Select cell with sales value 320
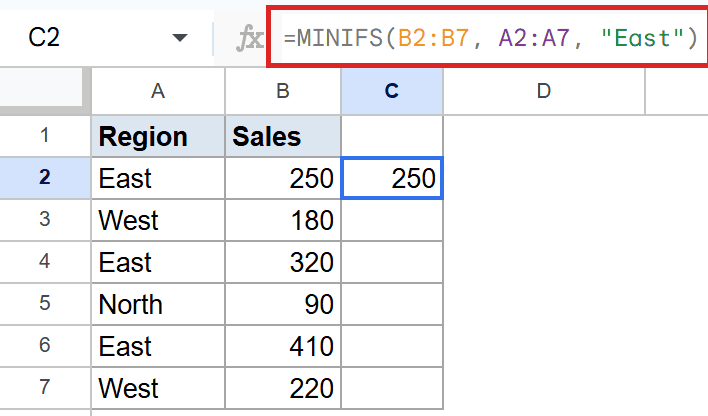708x416 pixels. tap(283, 262)
